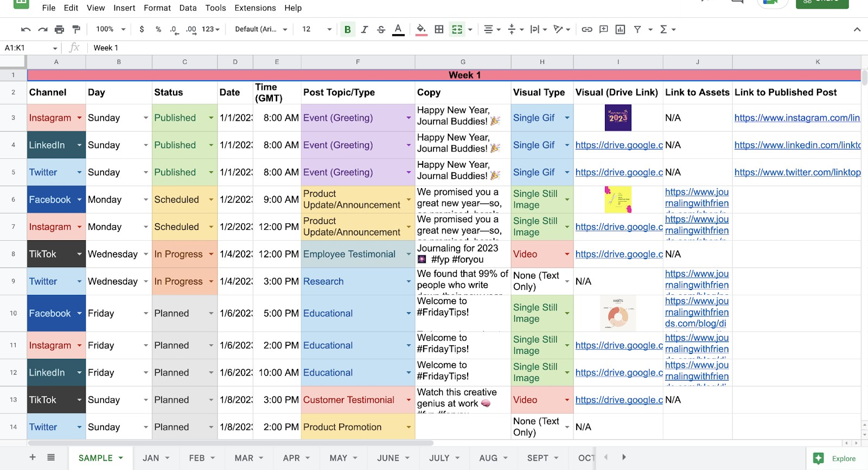The width and height of the screenshot is (868, 470).
Task: Open the Name box dropdown
Action: [x=55, y=48]
